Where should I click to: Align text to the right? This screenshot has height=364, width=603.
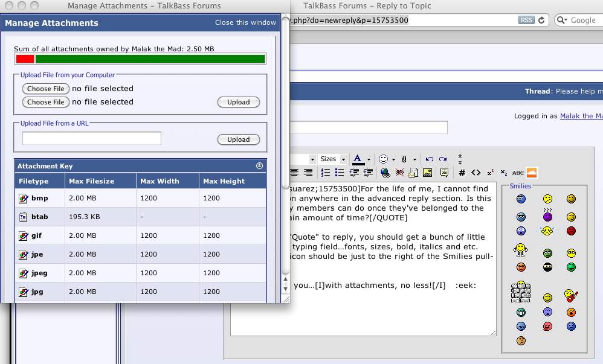pos(308,173)
